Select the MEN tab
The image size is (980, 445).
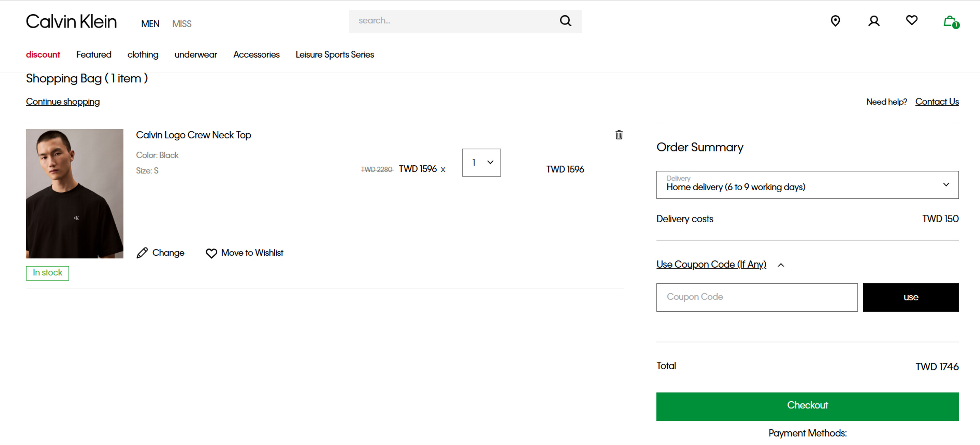(150, 24)
